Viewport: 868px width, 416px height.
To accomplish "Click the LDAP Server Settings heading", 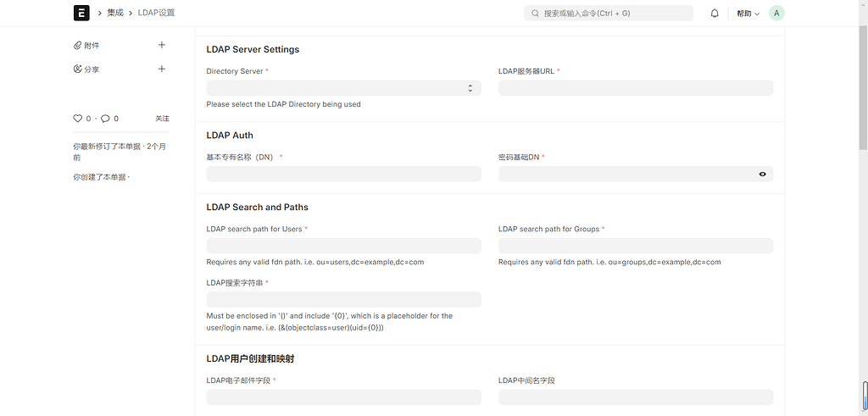I will (253, 49).
